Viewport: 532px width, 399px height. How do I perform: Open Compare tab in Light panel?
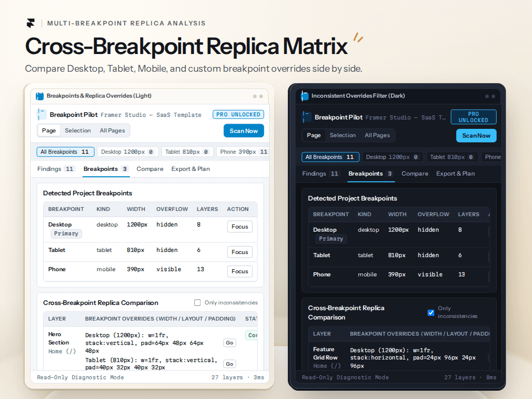150,169
